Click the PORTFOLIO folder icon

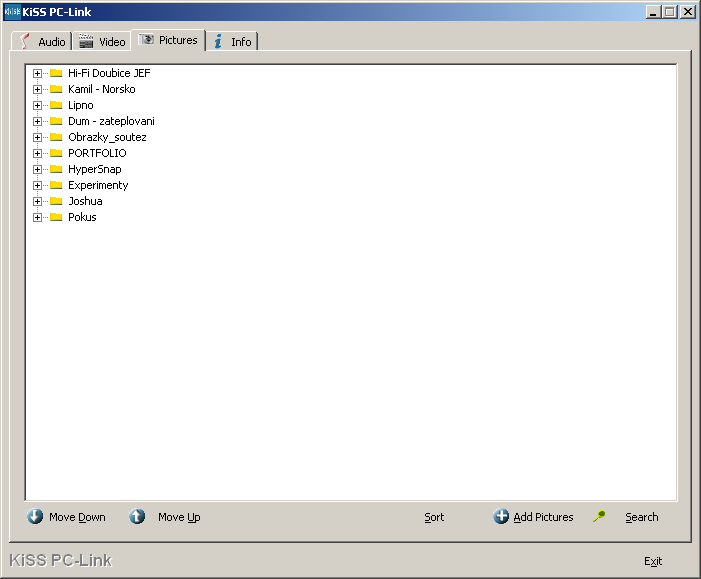[x=56, y=153]
